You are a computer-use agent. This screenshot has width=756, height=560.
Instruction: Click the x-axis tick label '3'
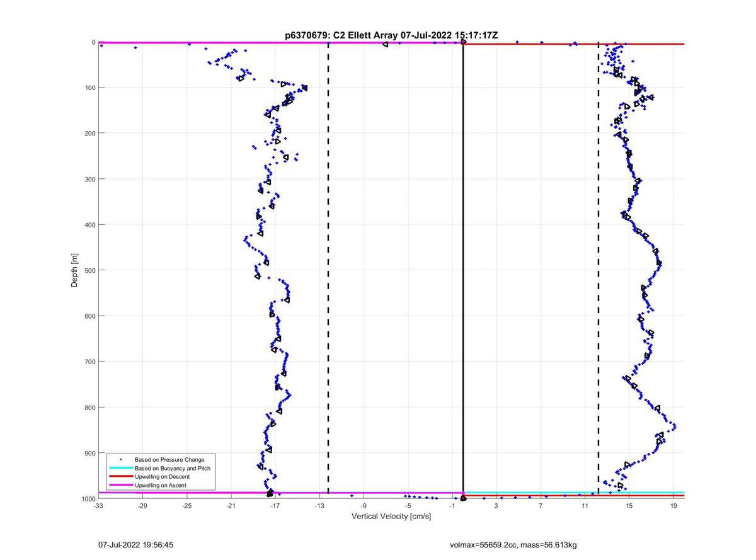[x=496, y=506]
